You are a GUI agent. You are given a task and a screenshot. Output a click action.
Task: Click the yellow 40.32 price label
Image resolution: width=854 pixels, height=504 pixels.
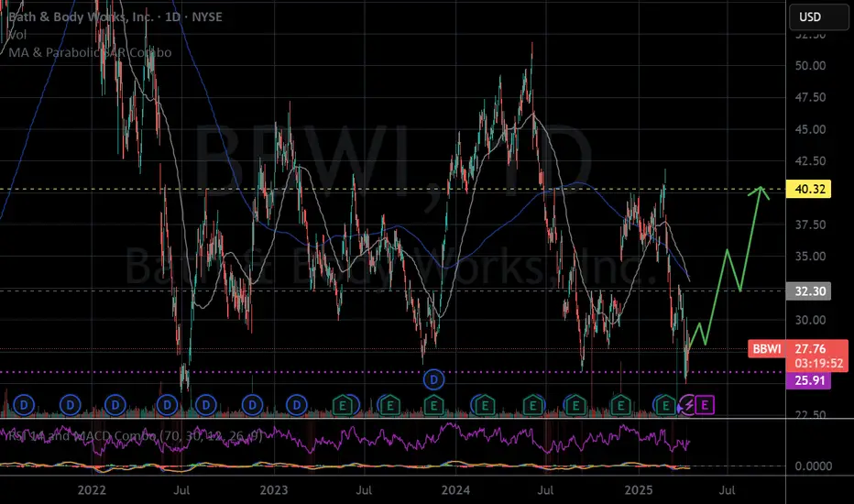point(809,189)
